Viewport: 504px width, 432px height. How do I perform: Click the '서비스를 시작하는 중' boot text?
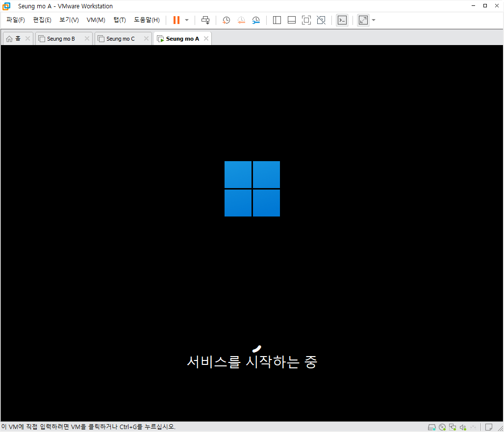pos(252,361)
